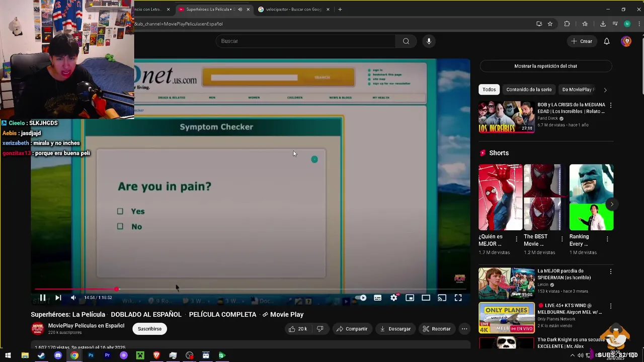Viewport: 644px width, 362px height.
Task: Toggle subtitles in the video player
Action: coord(377,298)
